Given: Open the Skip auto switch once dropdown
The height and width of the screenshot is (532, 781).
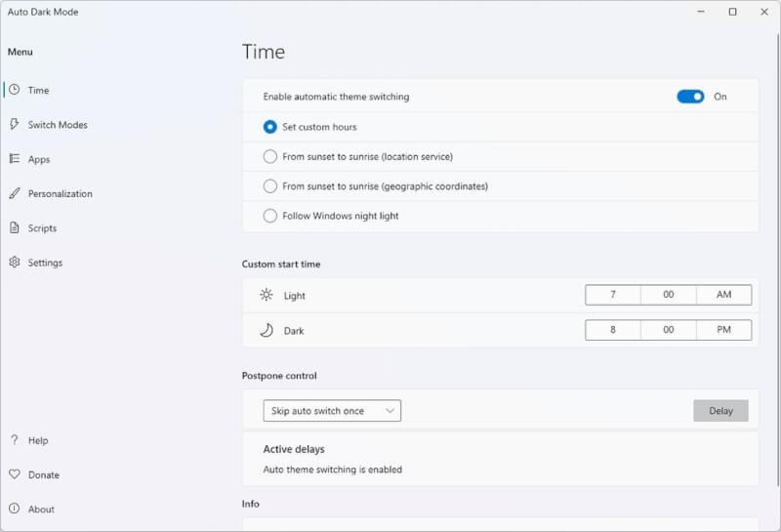Looking at the screenshot, I should pos(332,410).
